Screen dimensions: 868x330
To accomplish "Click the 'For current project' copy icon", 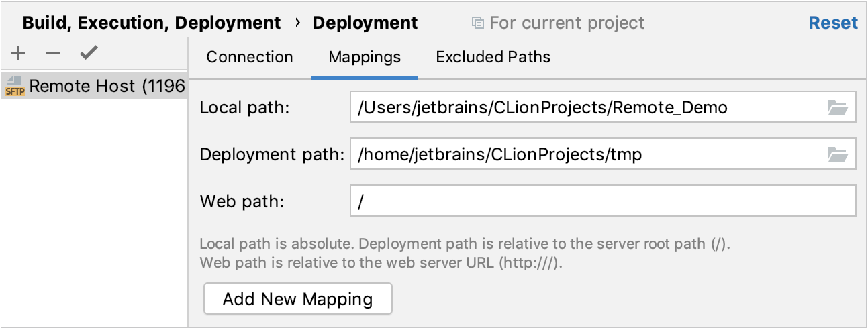I will (477, 23).
